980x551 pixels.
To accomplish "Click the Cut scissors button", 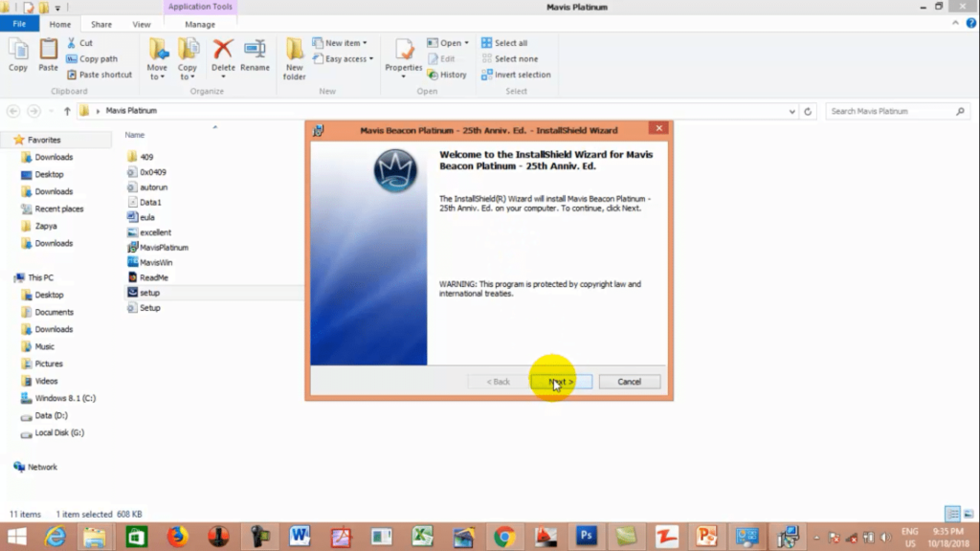I will click(80, 42).
